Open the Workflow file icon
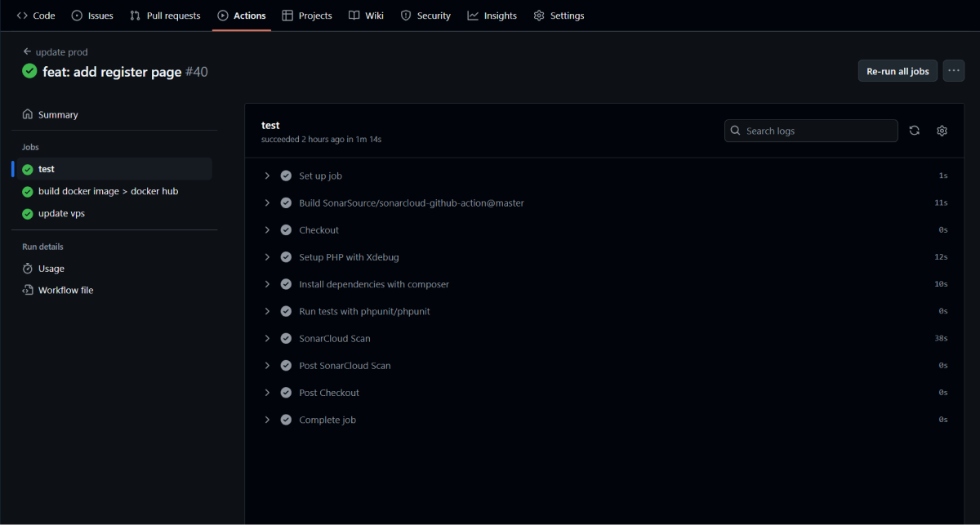 pyautogui.click(x=27, y=290)
